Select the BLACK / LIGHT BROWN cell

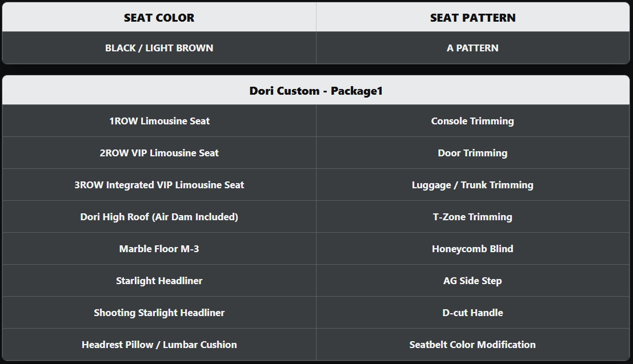tap(159, 48)
